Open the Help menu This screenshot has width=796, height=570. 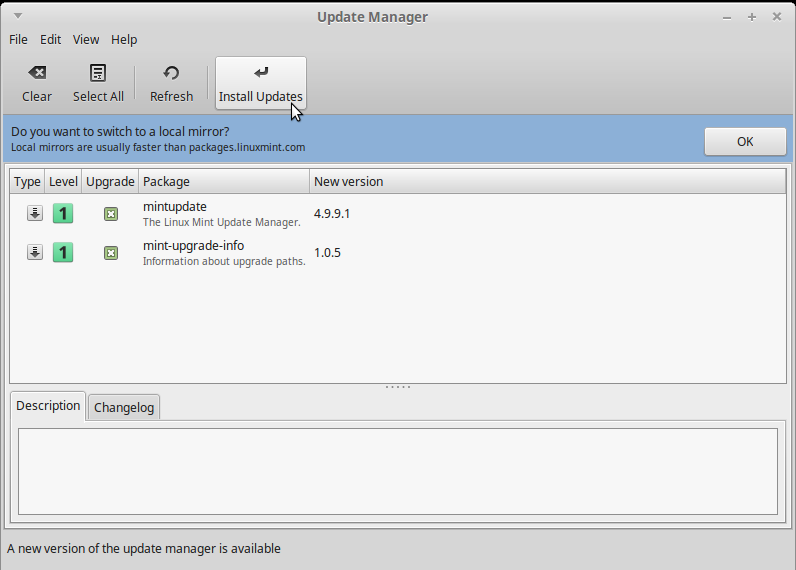(124, 40)
